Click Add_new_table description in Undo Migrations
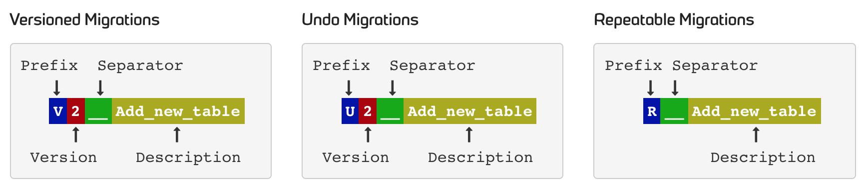Image resolution: width=868 pixels, height=190 pixels. (x=470, y=111)
